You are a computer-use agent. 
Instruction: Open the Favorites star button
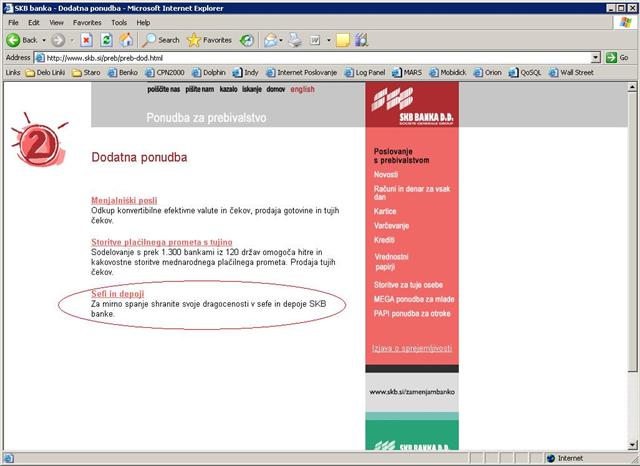(x=209, y=40)
